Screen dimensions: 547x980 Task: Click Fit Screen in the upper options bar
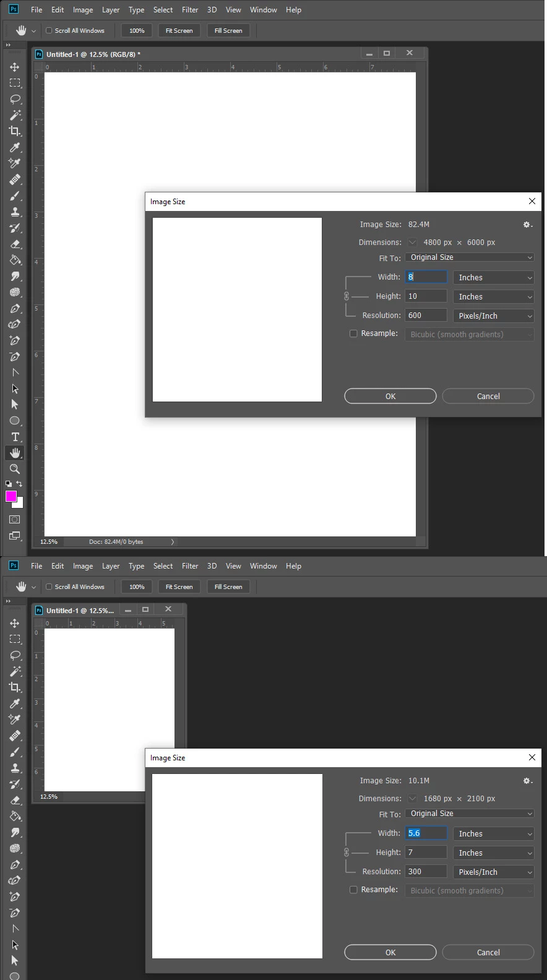pyautogui.click(x=179, y=30)
